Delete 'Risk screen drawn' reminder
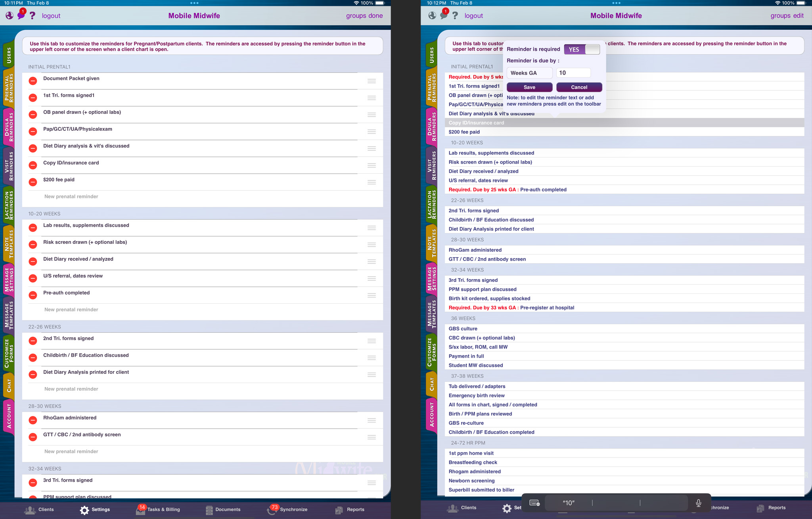Viewport: 812px width, 519px height. click(x=33, y=245)
